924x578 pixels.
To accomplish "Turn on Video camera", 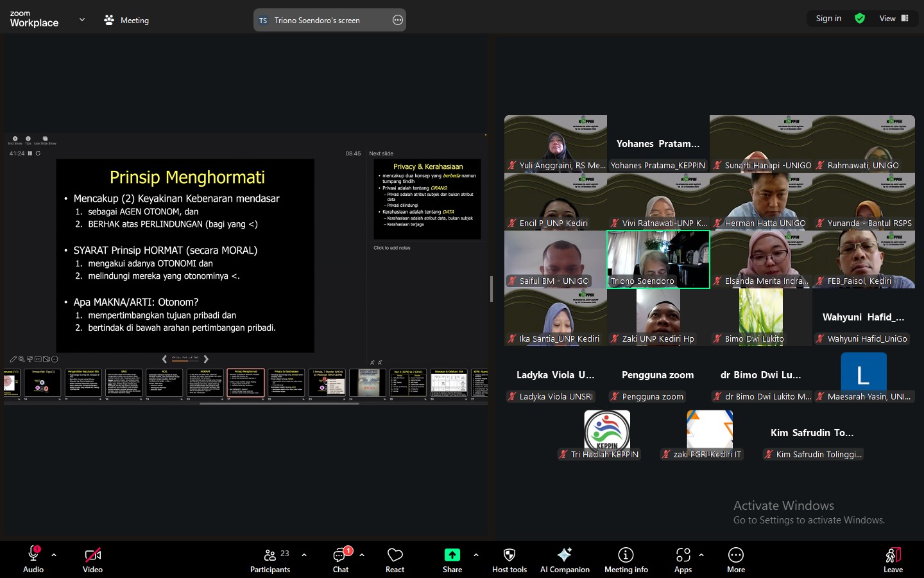I will point(92,555).
